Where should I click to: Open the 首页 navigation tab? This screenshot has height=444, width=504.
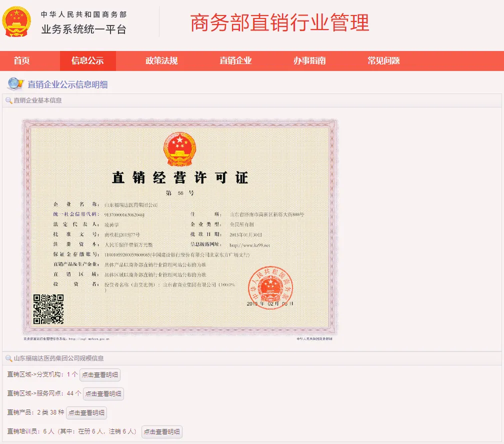[x=22, y=61]
